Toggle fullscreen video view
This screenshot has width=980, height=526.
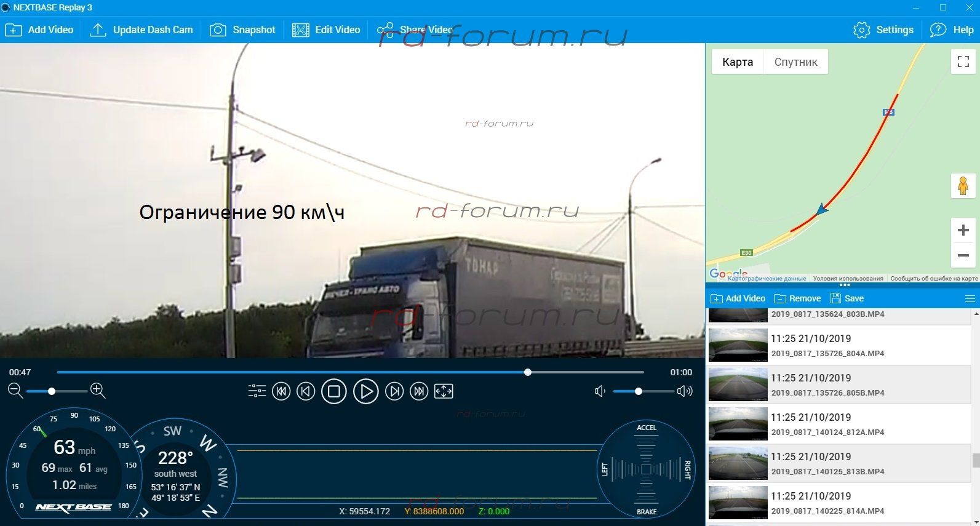point(444,391)
